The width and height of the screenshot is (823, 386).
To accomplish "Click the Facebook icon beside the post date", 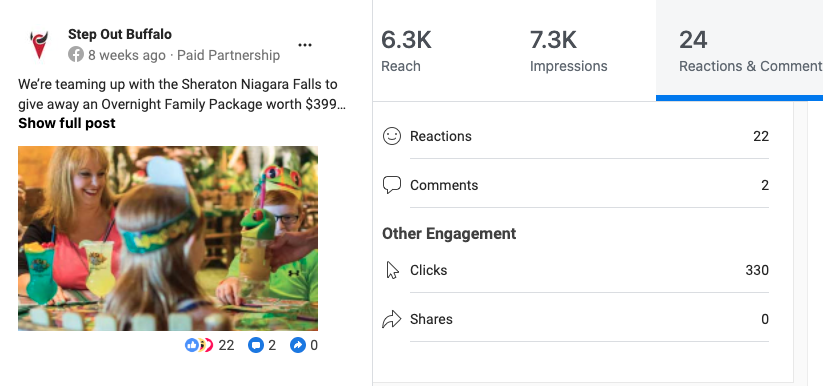I will click(x=76, y=55).
